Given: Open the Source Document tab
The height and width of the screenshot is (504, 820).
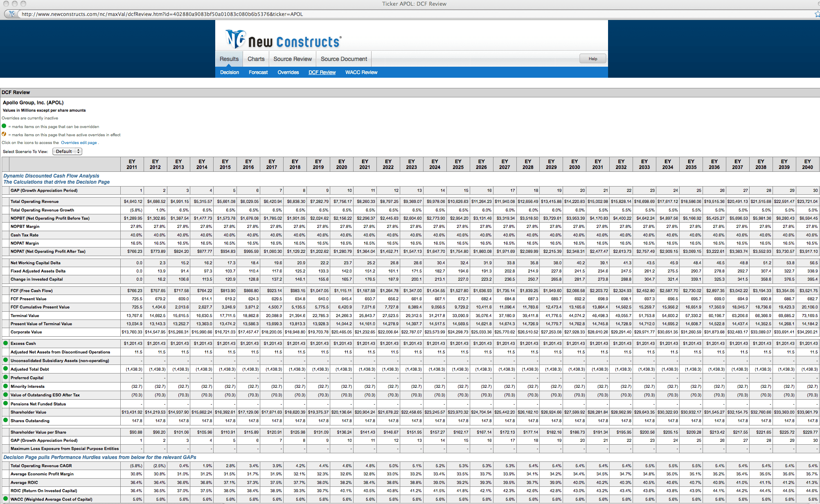Looking at the screenshot, I should 344,59.
